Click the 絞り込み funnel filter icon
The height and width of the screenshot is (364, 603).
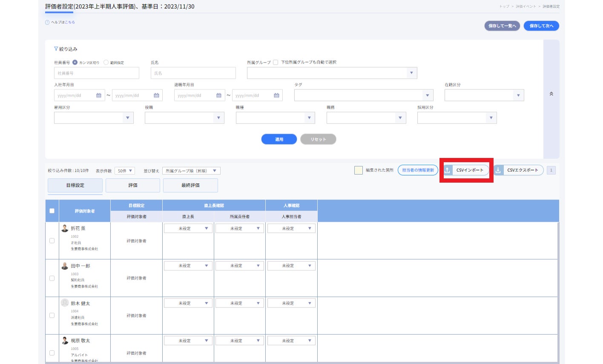click(56, 49)
